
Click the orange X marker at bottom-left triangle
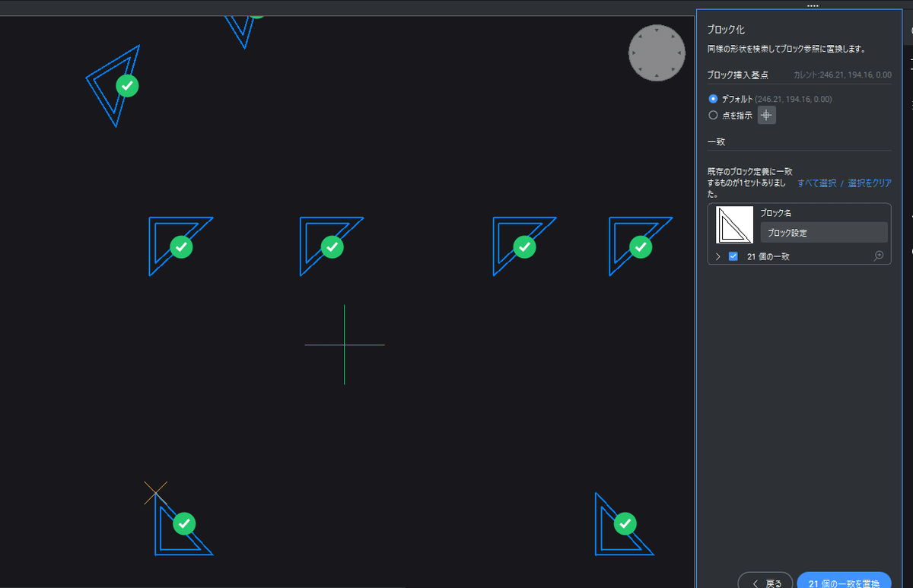[155, 493]
